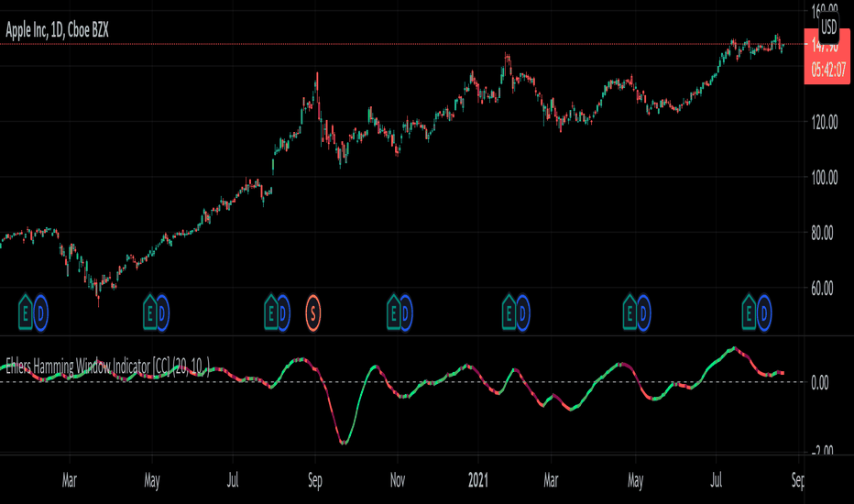Click the Mar label after the 2021 label
This screenshot has height=504, width=854.
[x=551, y=480]
